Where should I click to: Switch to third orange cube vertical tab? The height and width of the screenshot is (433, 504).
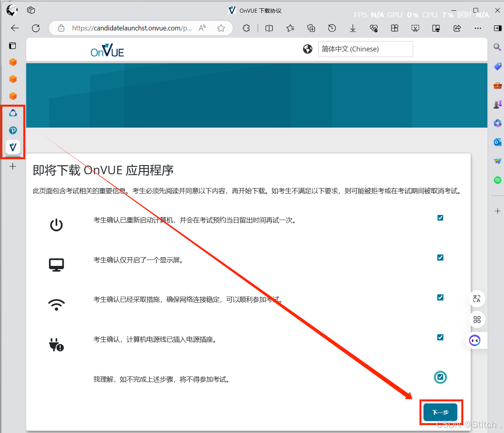[13, 96]
